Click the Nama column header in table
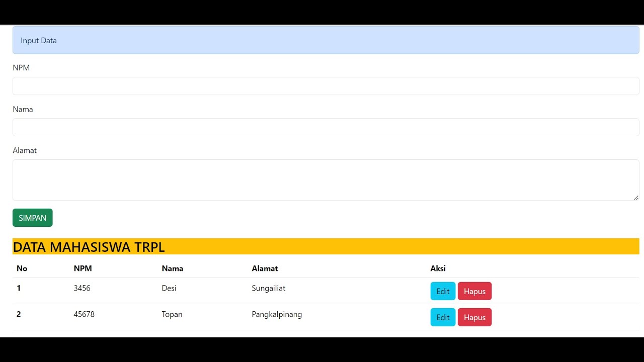644x362 pixels. [173, 268]
